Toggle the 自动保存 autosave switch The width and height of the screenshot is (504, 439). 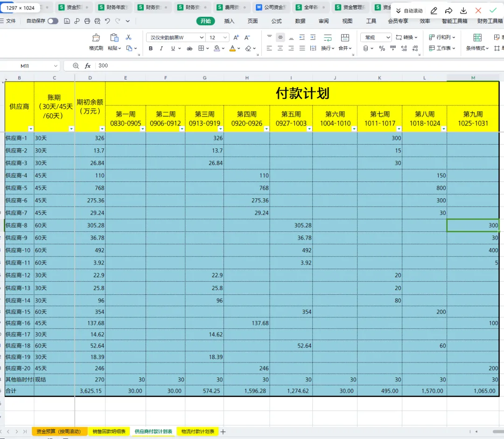click(53, 21)
